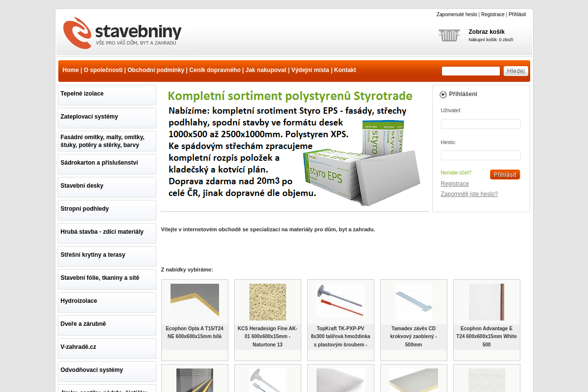Open Výdejní místa menu item
588x392 pixels.
pos(310,70)
